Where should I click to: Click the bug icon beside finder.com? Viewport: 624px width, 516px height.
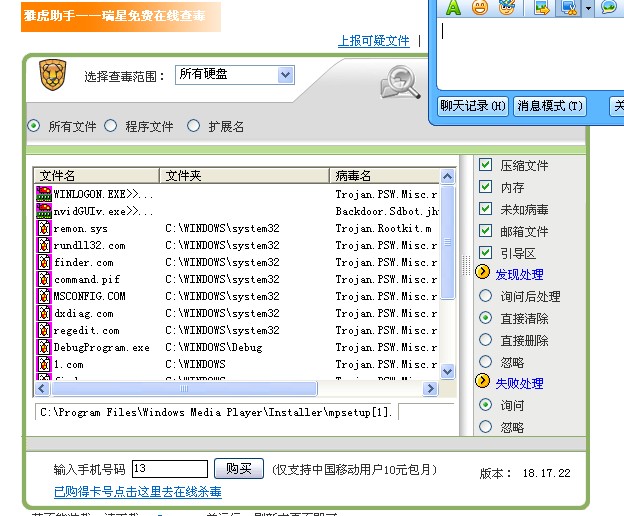[44, 262]
